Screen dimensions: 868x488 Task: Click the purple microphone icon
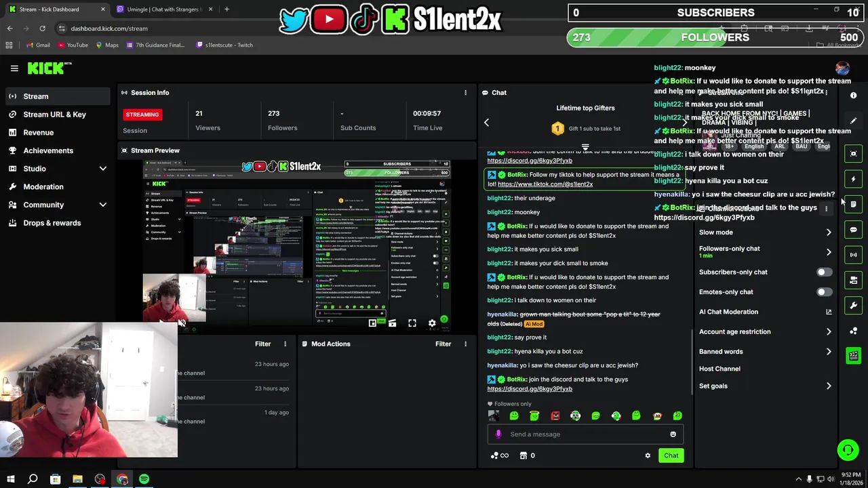pyautogui.click(x=498, y=434)
